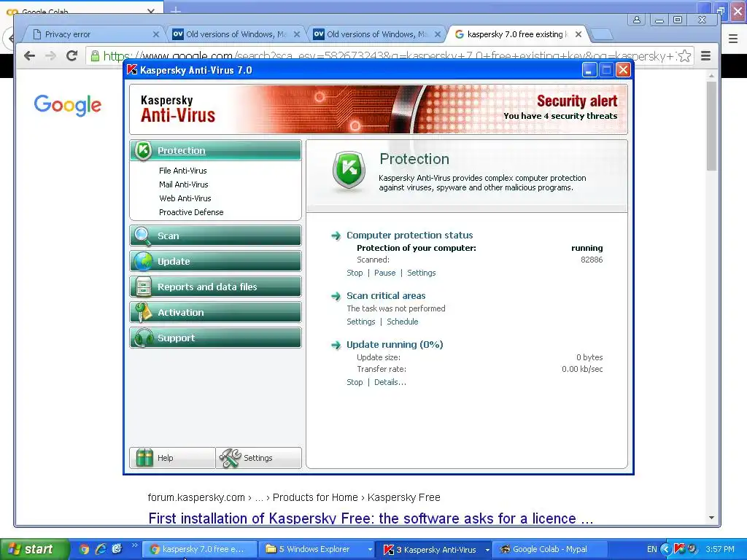
Task: Click the Google logo
Action: click(67, 105)
